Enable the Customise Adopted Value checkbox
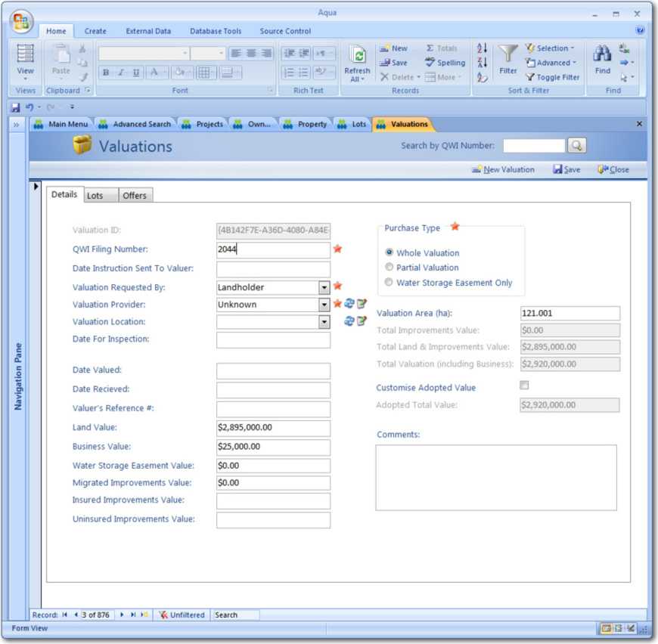Image resolution: width=658 pixels, height=644 pixels. click(x=524, y=385)
